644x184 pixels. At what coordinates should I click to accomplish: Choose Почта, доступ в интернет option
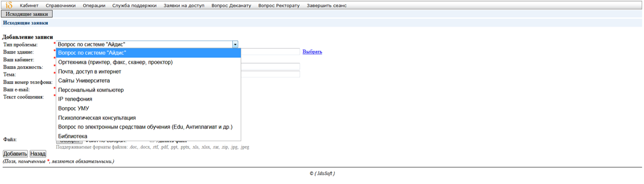click(x=148, y=71)
